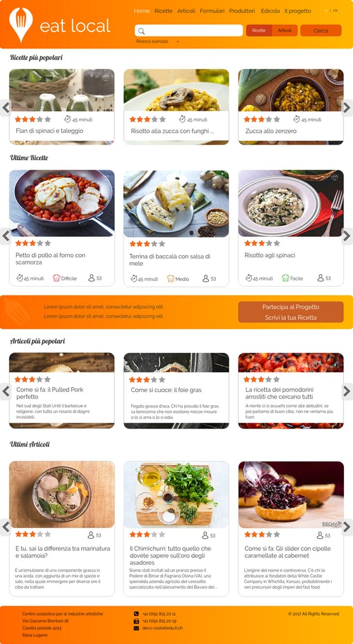353x644 pixels.
Task: Advance Ultimi Articoli carousel with right arrow
Action: 347,527
